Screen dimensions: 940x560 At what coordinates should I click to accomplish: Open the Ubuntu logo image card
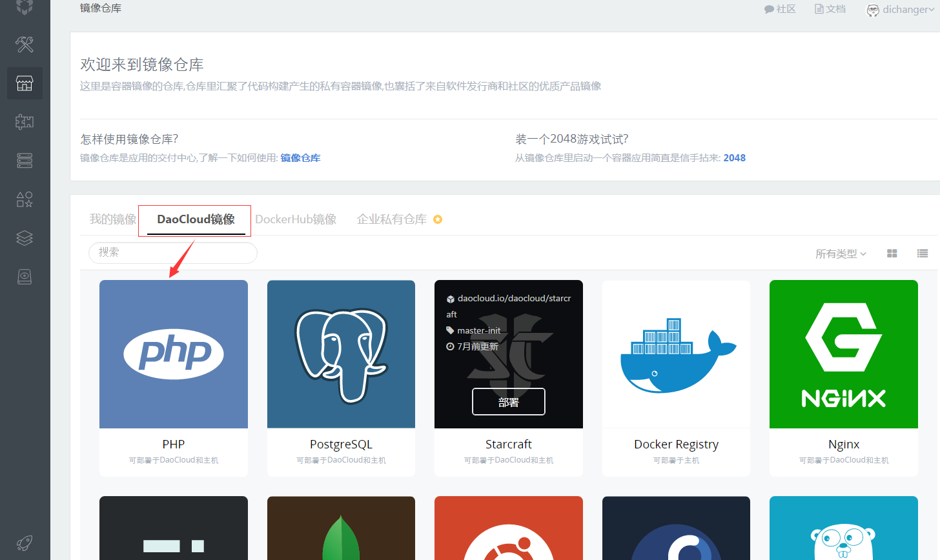pos(509,528)
